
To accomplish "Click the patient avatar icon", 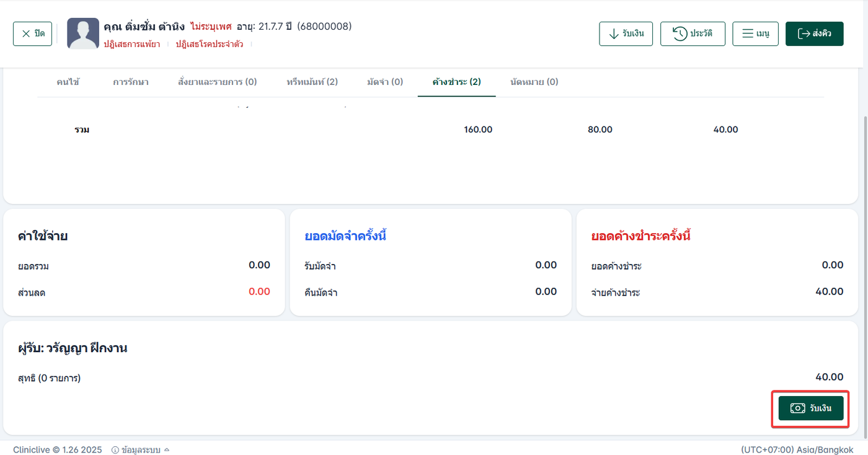I will (x=83, y=33).
